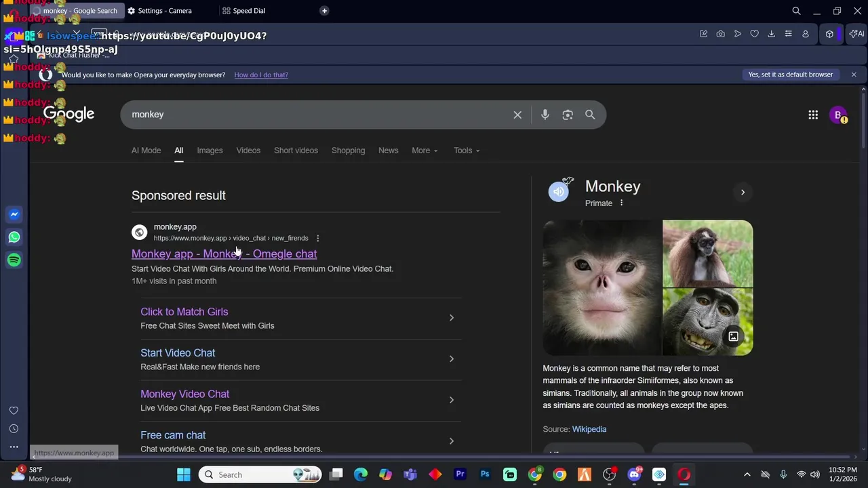
Task: Clear the Google search box text
Action: [517, 115]
